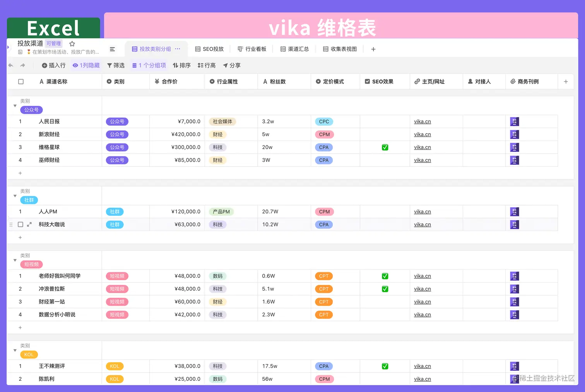
Task: Click the undo arrow icon
Action: (x=11, y=65)
